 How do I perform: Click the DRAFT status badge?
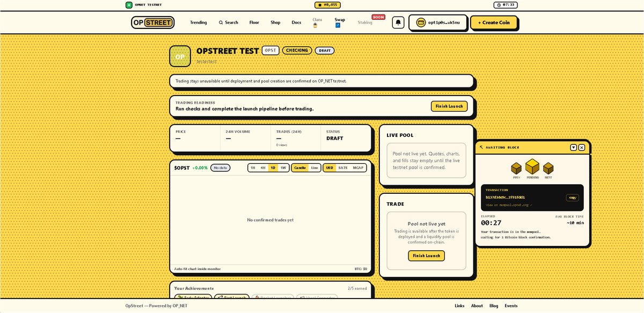click(325, 50)
